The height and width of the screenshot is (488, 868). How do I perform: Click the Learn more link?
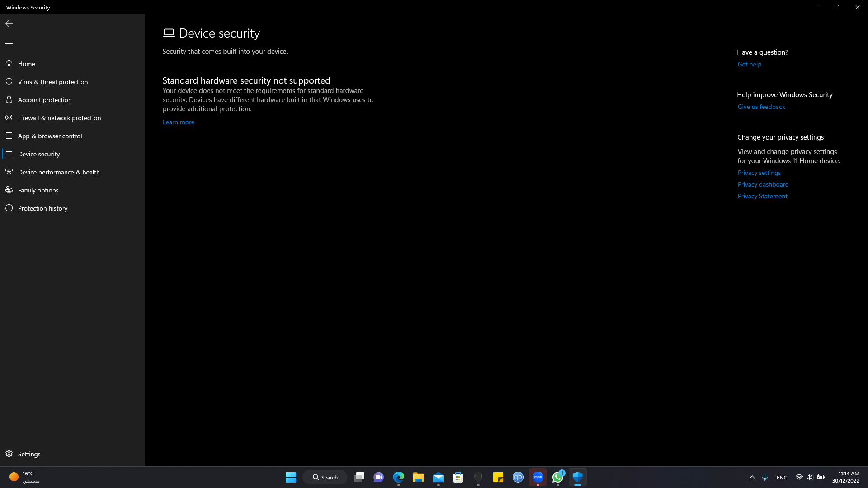(x=178, y=122)
